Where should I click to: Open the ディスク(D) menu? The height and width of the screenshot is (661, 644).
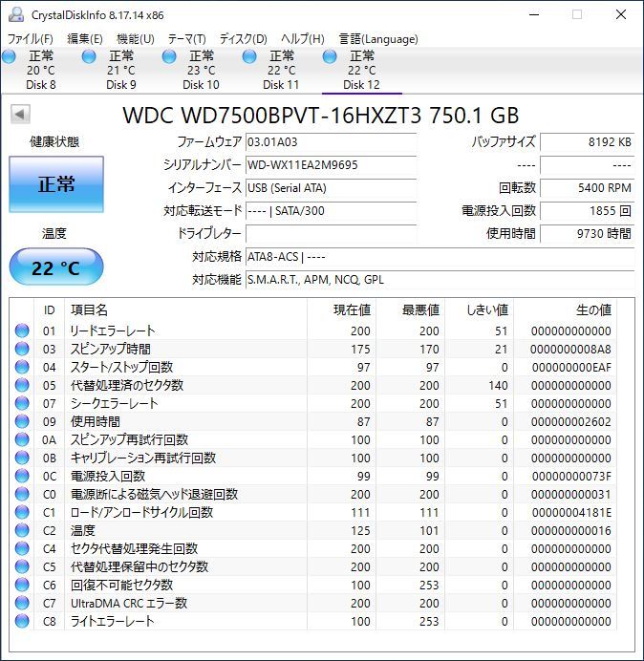(244, 39)
